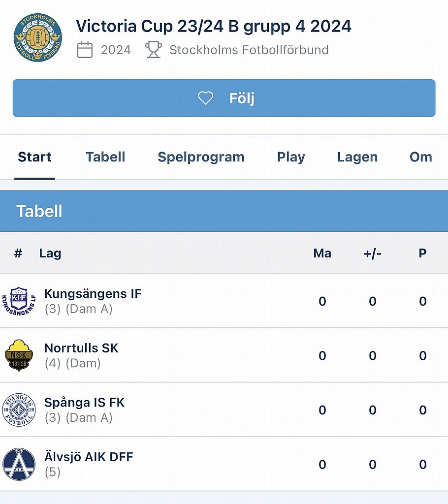Click the heart icon on Följ
This screenshot has height=504, width=448.
coord(205,98)
